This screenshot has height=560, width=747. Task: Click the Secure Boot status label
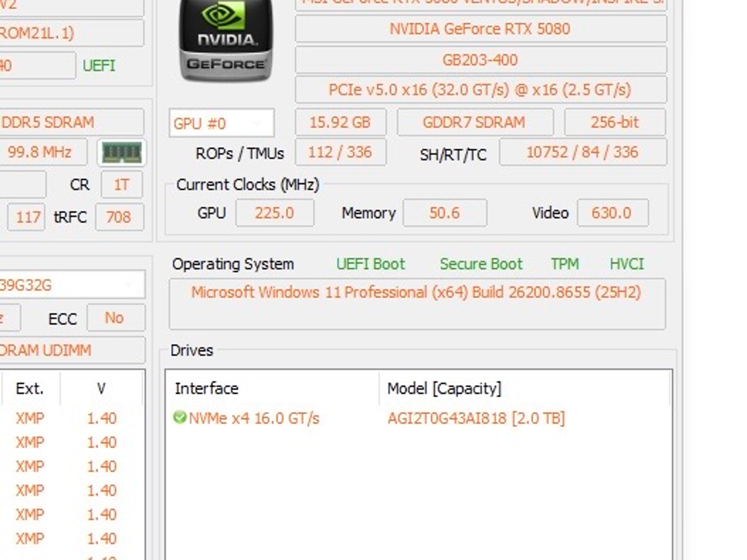[x=481, y=264]
